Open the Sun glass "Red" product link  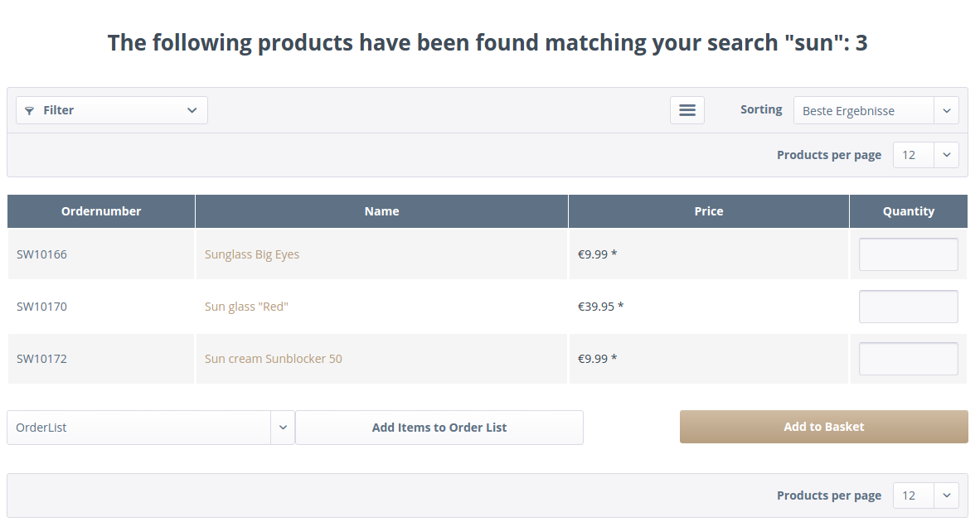(246, 307)
